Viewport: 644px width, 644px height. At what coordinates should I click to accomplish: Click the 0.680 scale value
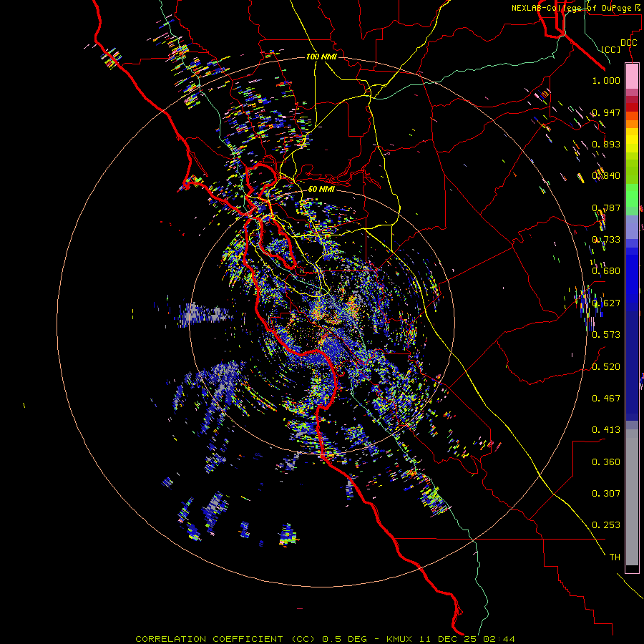(606, 271)
